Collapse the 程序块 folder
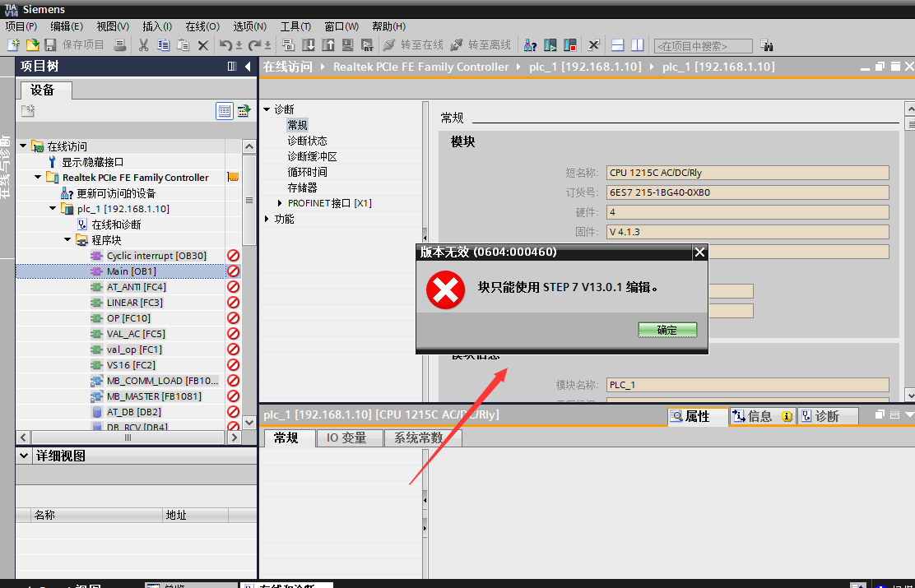915x588 pixels. tap(68, 240)
